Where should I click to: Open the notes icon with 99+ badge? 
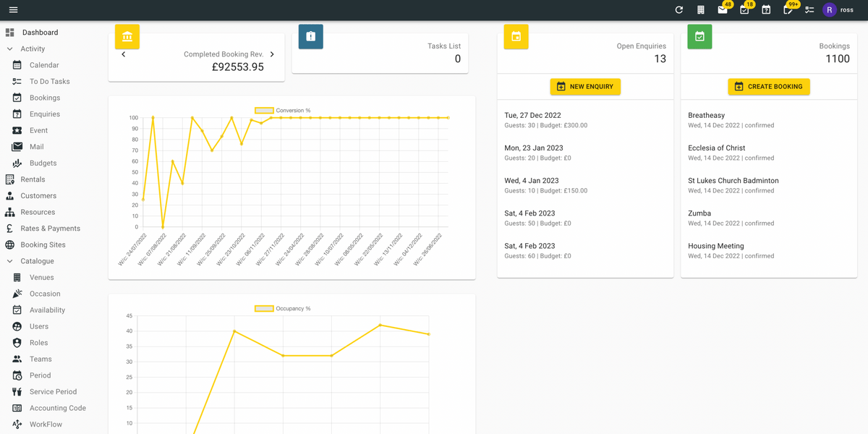tap(788, 10)
